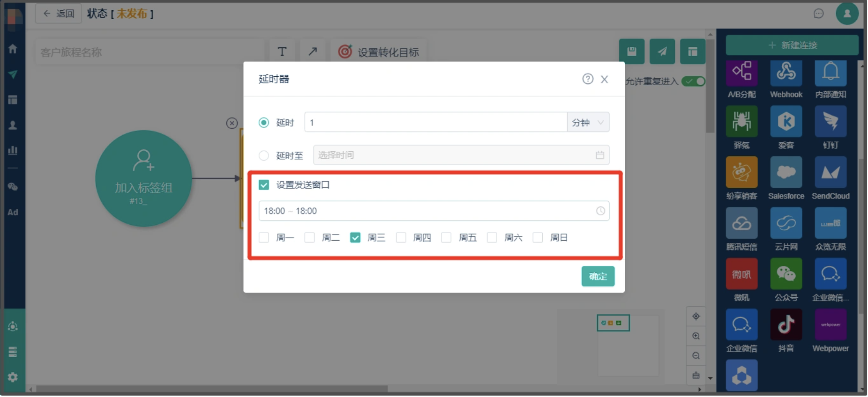Close the 延时器 dialog
868x397 pixels.
(x=605, y=80)
